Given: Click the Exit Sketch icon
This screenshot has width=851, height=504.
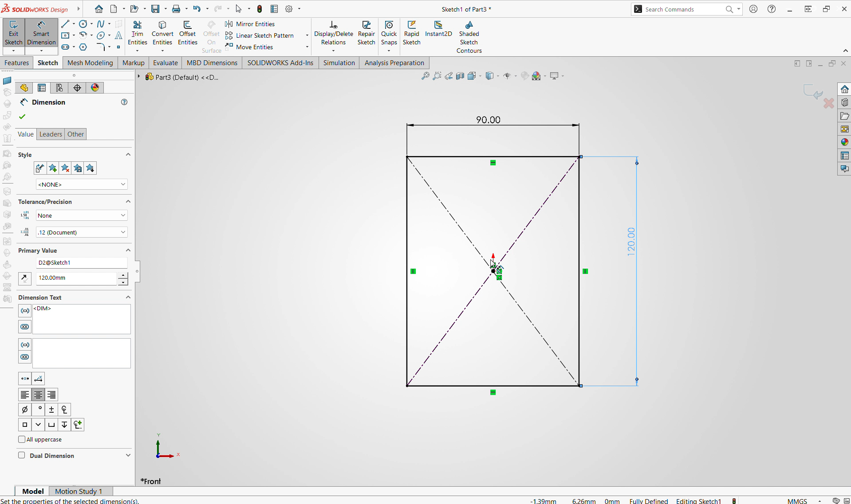Looking at the screenshot, I should click(x=13, y=32).
